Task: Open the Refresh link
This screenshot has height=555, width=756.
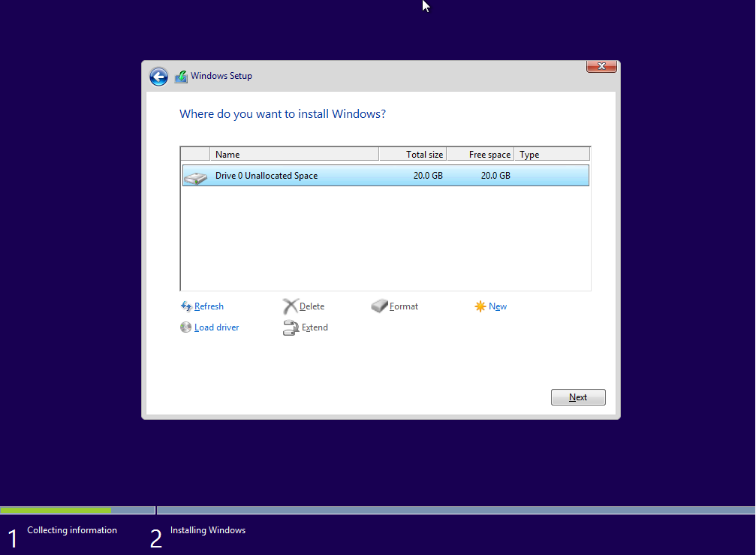Action: pyautogui.click(x=209, y=306)
